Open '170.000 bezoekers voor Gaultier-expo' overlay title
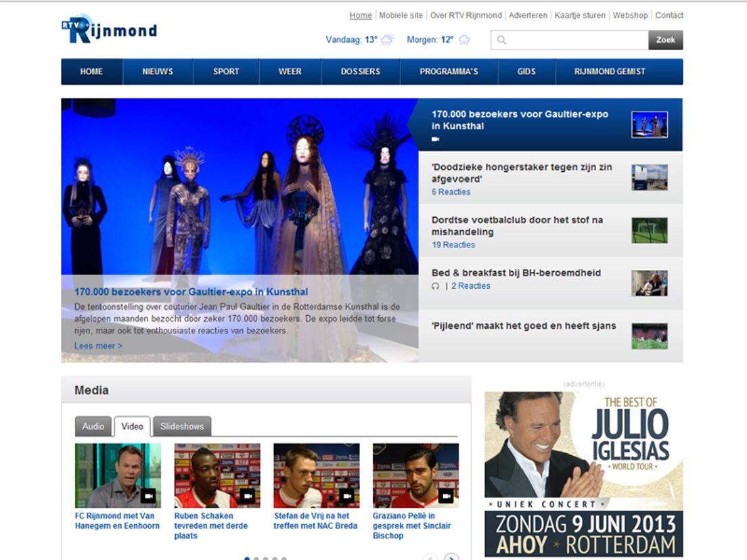The height and width of the screenshot is (560, 747). pos(191,292)
